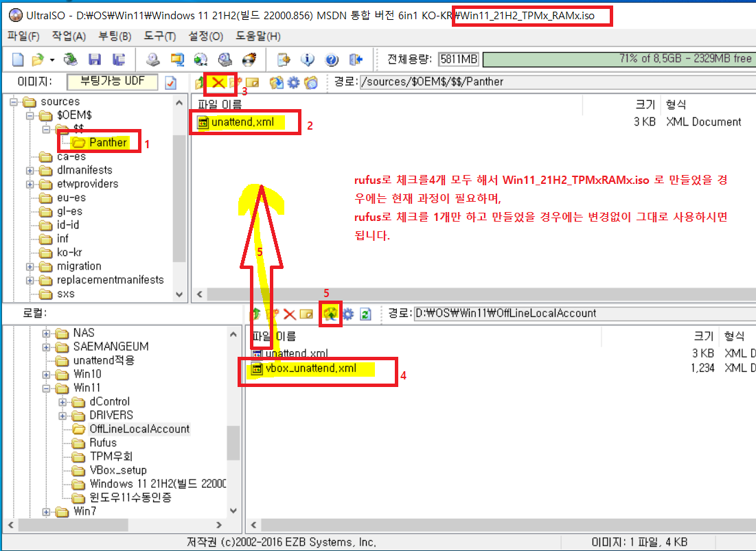Click the Open CD/DVD drive icon
This screenshot has height=551, width=756.
pyautogui.click(x=71, y=60)
